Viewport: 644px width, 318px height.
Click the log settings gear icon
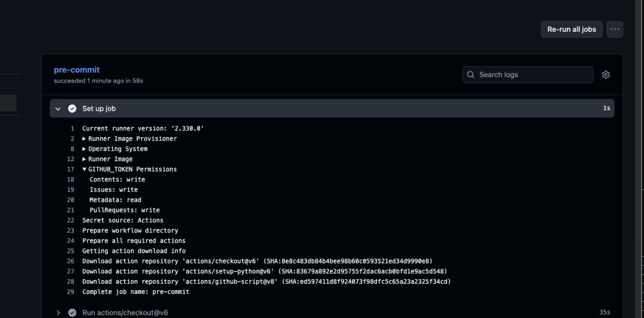pos(606,75)
